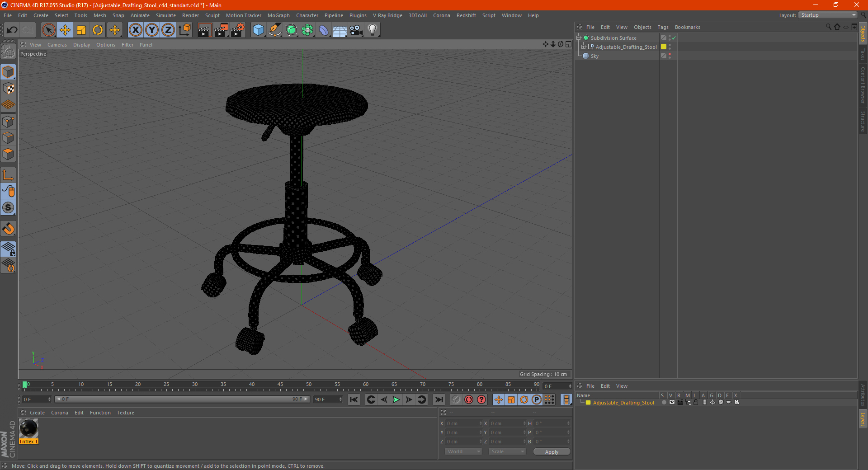Open the Deformer (Bend) icon
This screenshot has width=868, height=470.
(324, 30)
